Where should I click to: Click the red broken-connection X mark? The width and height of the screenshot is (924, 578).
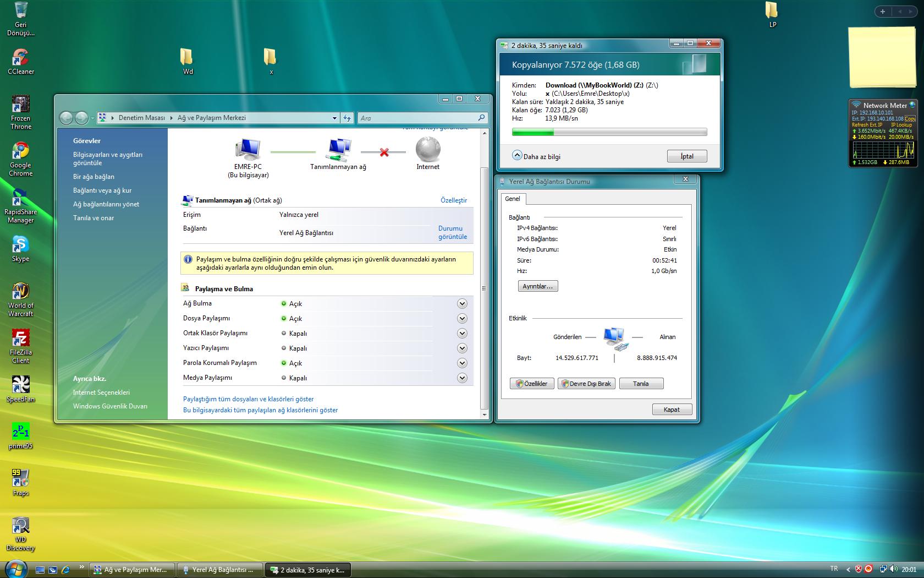point(384,152)
